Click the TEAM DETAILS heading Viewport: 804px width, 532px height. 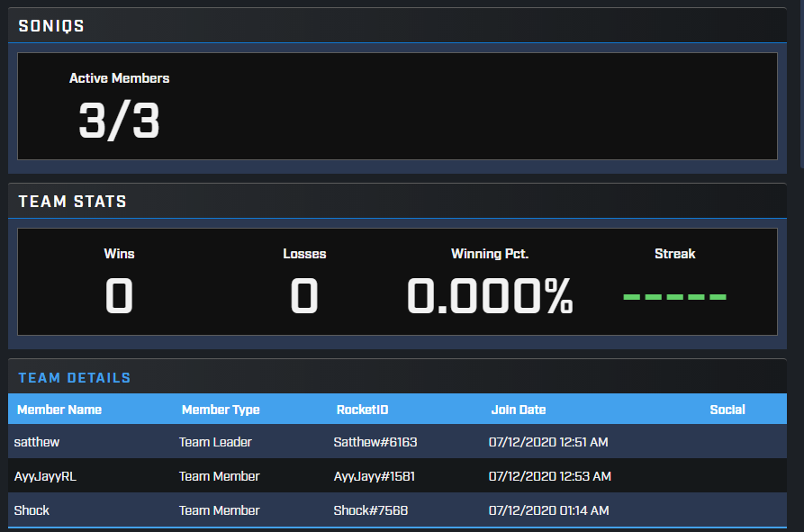(x=75, y=378)
